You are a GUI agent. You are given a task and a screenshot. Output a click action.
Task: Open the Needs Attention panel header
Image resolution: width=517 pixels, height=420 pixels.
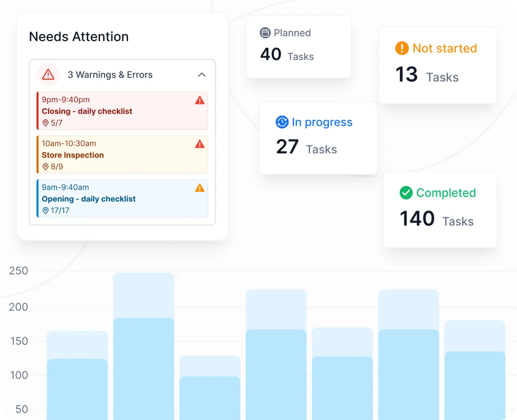pyautogui.click(x=78, y=37)
